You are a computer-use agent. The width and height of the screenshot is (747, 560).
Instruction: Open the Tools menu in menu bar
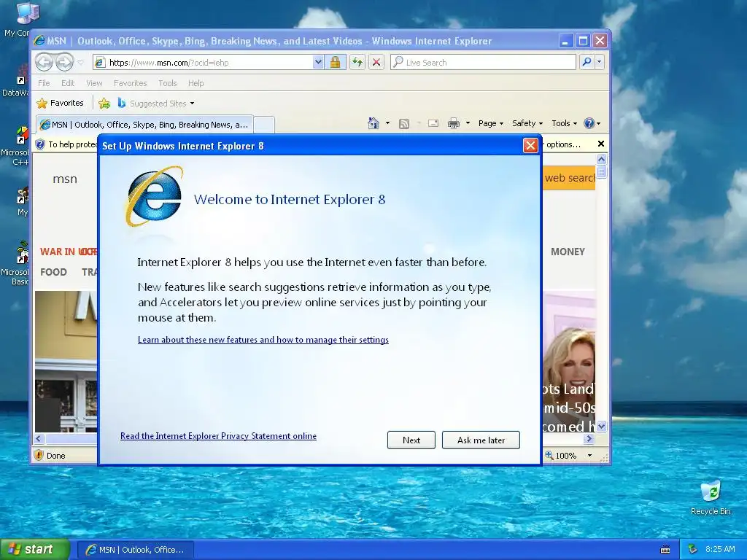167,83
